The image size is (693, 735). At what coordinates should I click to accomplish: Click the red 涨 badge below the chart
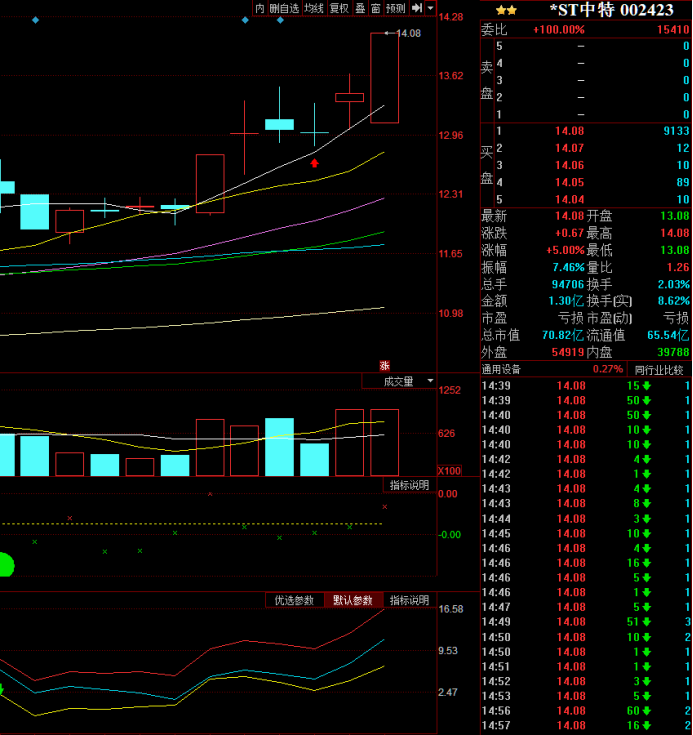pos(383,365)
